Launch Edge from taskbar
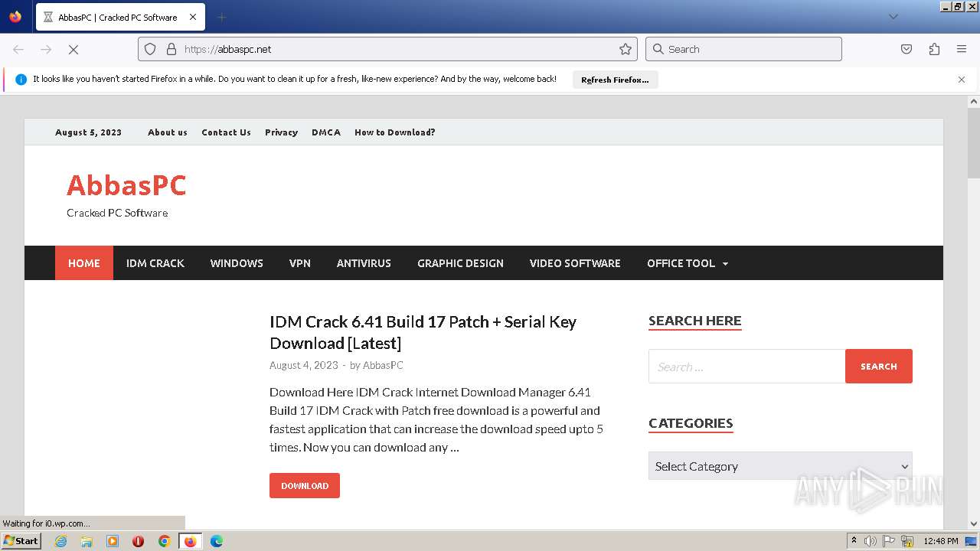 click(217, 541)
